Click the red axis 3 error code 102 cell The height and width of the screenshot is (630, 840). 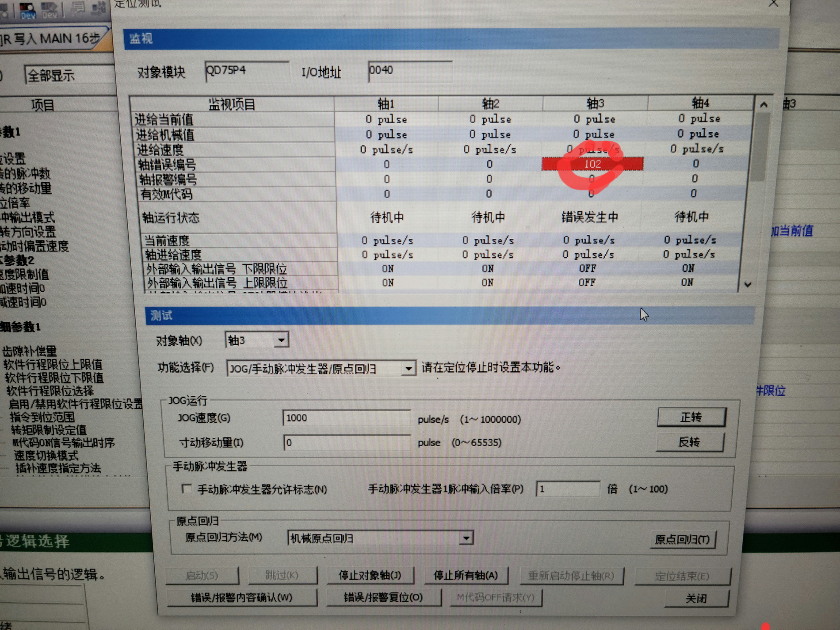(592, 164)
